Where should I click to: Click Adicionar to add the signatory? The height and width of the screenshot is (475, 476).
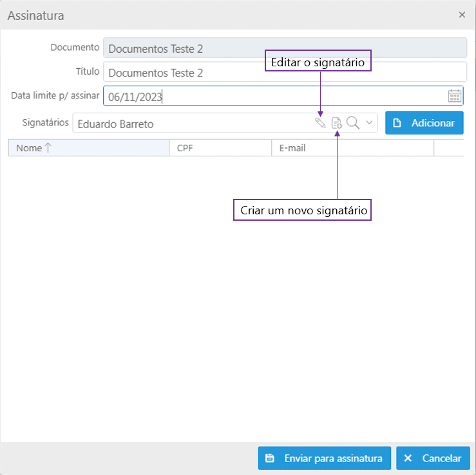tap(424, 123)
